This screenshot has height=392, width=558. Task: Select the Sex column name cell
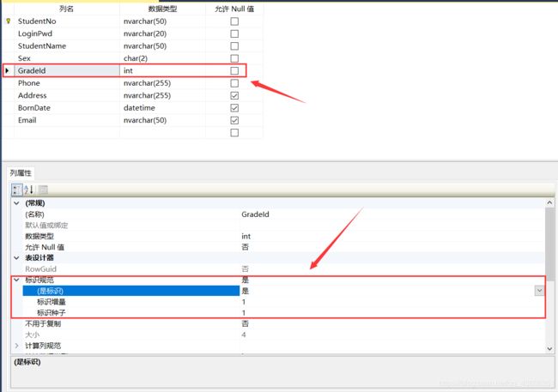click(67, 58)
